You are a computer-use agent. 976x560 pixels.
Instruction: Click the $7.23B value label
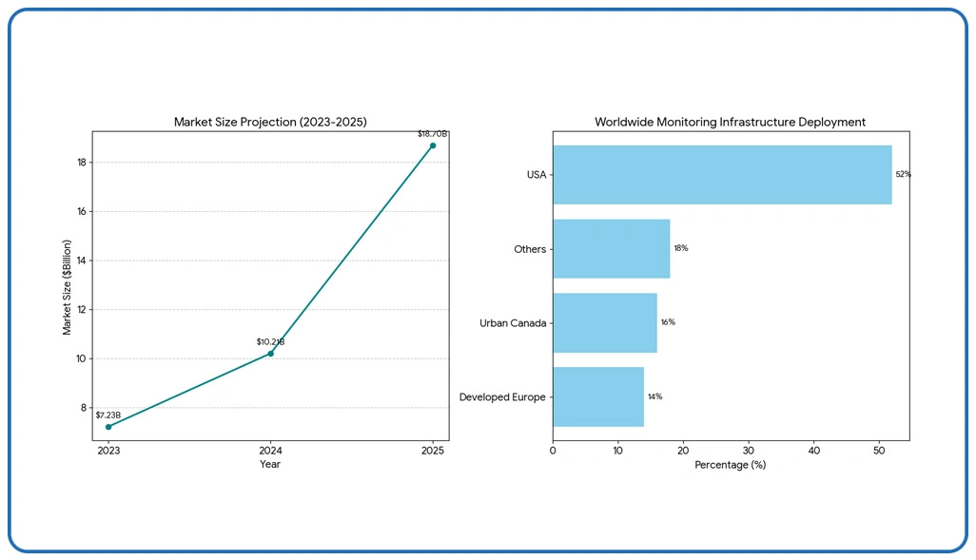click(108, 415)
